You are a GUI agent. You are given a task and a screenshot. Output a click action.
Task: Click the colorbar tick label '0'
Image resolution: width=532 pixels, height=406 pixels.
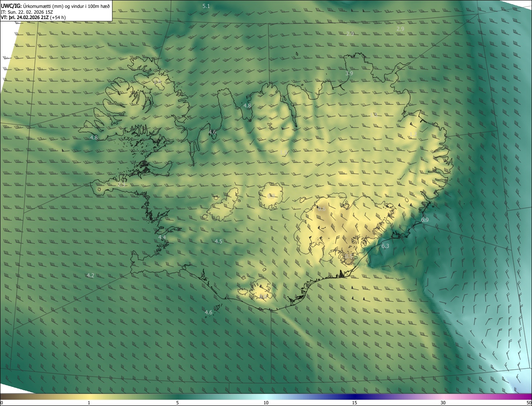click(2, 403)
